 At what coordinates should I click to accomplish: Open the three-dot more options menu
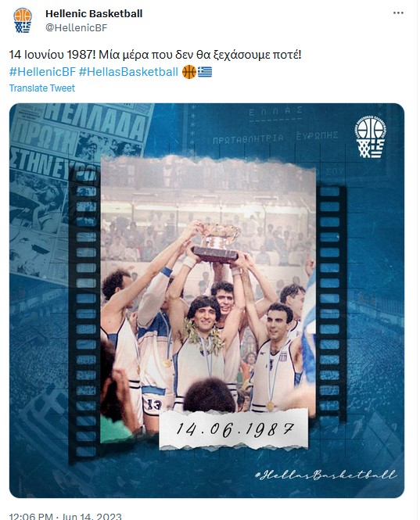[x=398, y=13]
